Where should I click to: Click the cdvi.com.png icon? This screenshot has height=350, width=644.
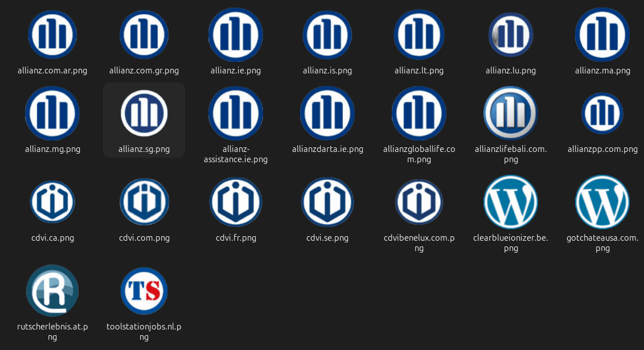point(144,202)
